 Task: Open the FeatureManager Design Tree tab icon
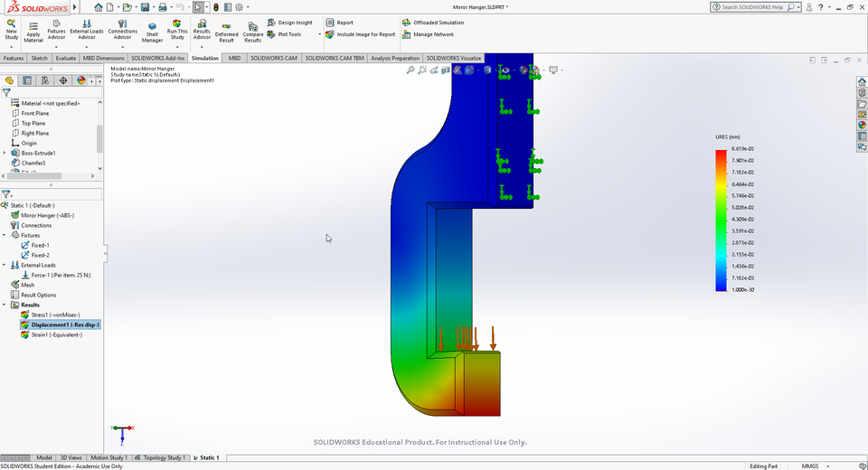click(9, 80)
